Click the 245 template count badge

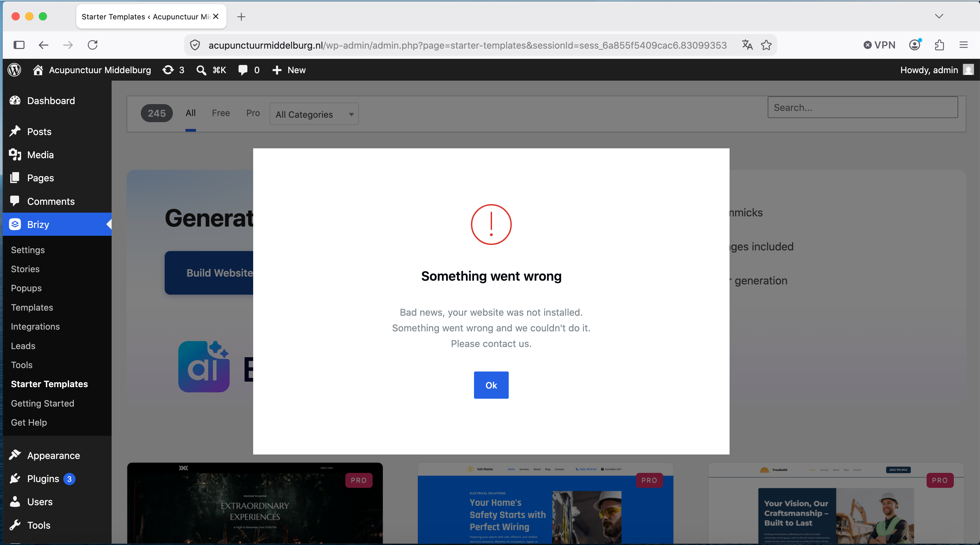pyautogui.click(x=157, y=113)
